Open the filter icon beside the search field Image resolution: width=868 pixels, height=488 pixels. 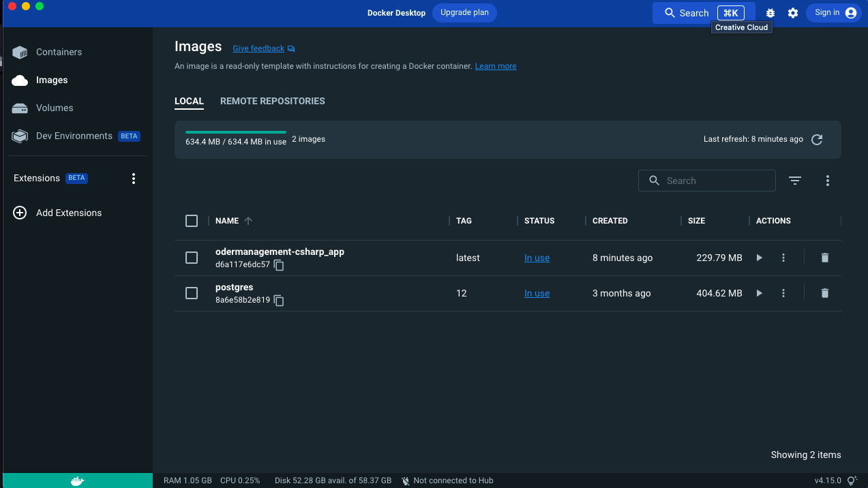[x=795, y=181]
